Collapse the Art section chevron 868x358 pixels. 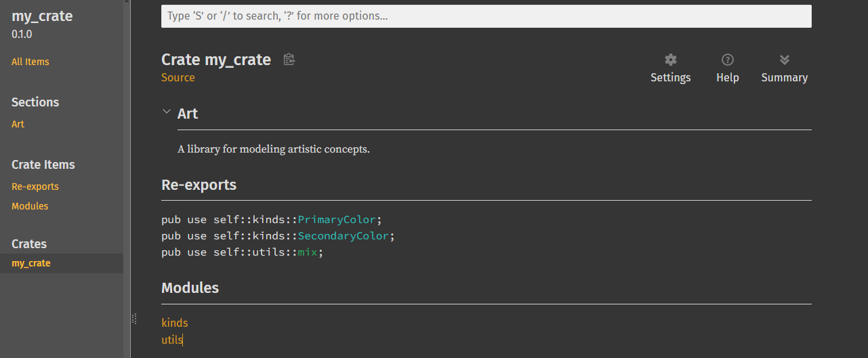[167, 113]
